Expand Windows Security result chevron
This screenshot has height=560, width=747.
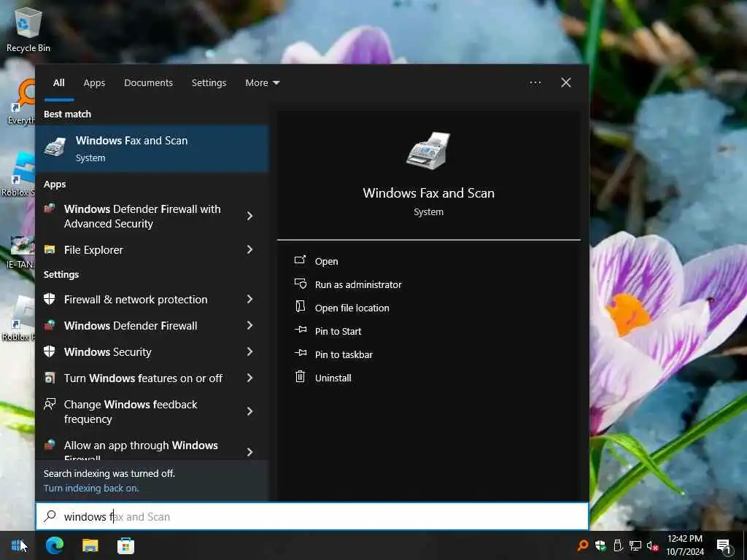tap(249, 351)
